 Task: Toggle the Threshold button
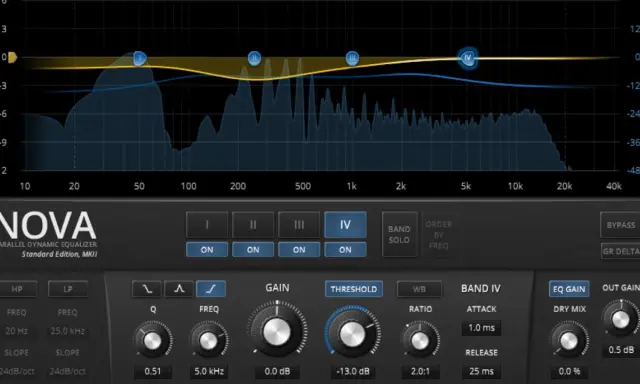[354, 289]
